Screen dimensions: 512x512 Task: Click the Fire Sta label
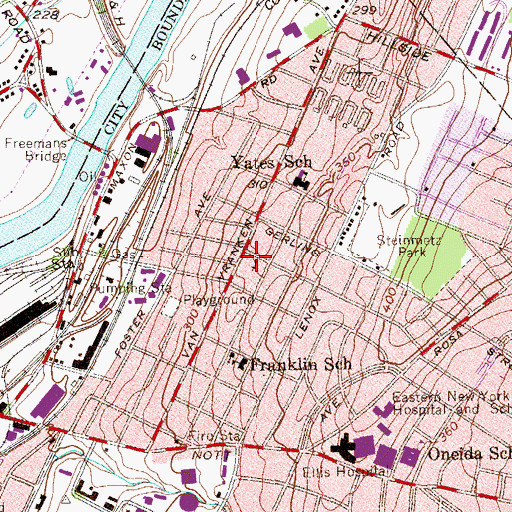click(x=214, y=436)
